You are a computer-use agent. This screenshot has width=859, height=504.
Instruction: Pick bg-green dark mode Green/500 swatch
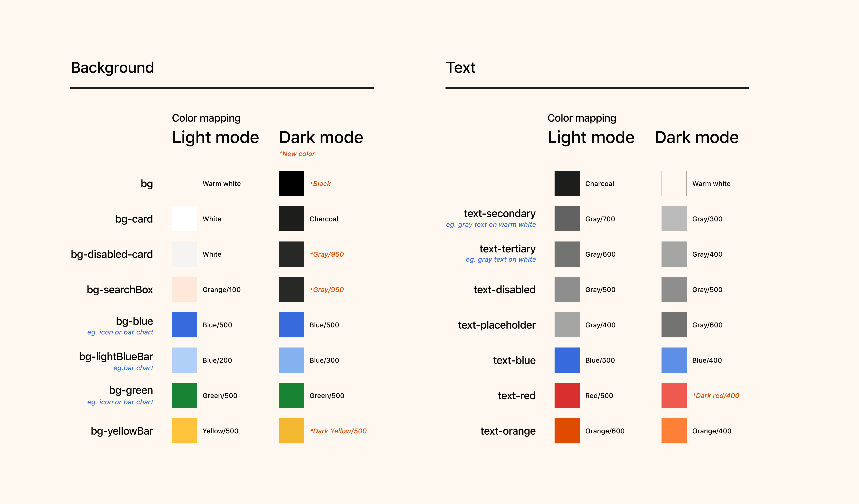(291, 396)
